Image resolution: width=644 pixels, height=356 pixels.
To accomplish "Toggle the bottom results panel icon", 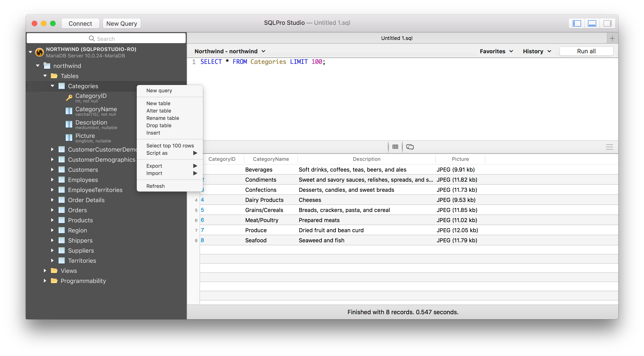I will click(592, 23).
